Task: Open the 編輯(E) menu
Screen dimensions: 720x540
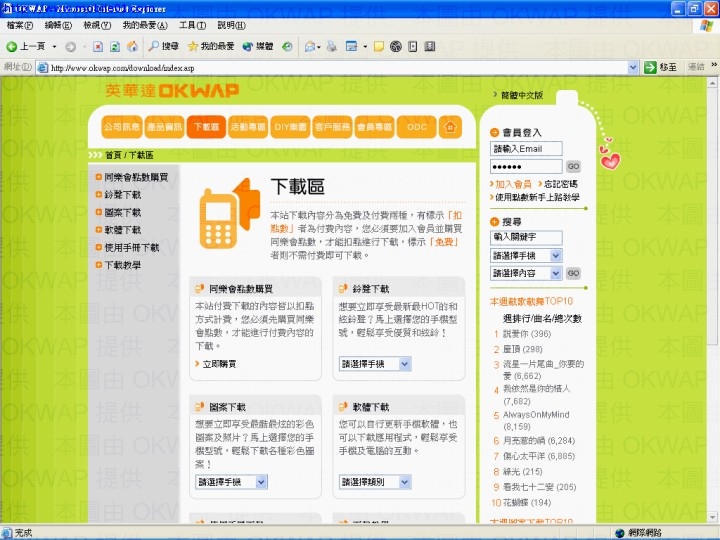Action: pyautogui.click(x=58, y=25)
